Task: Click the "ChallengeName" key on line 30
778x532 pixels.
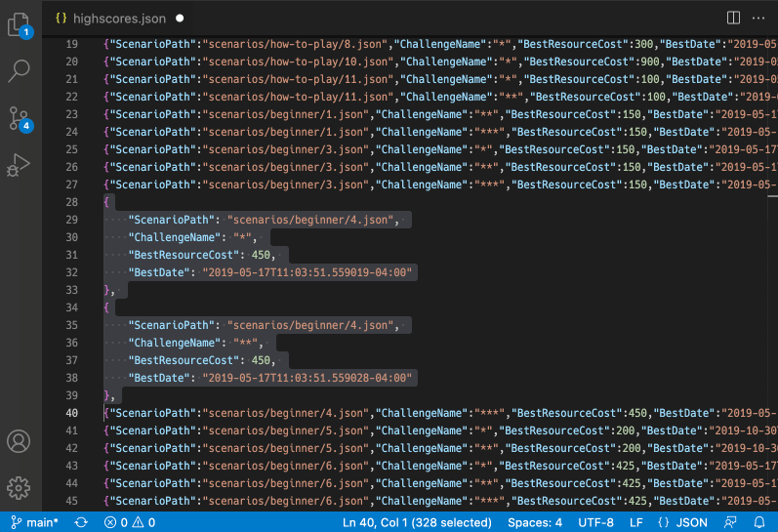Action: 175,237
